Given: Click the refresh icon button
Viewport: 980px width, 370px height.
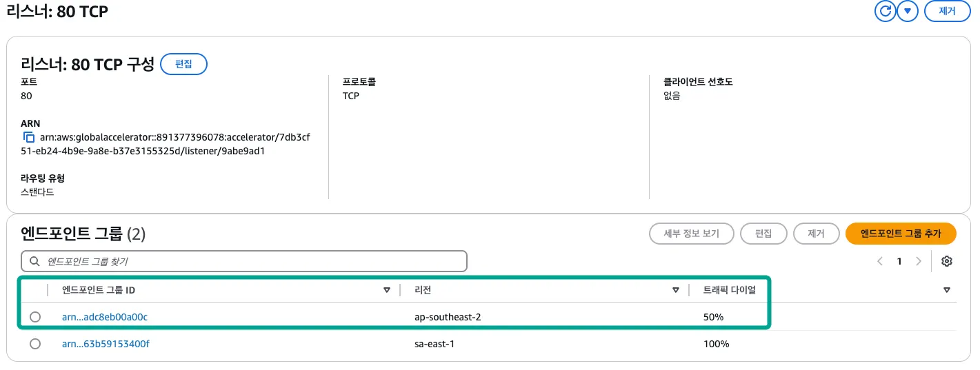Looking at the screenshot, I should click(884, 11).
